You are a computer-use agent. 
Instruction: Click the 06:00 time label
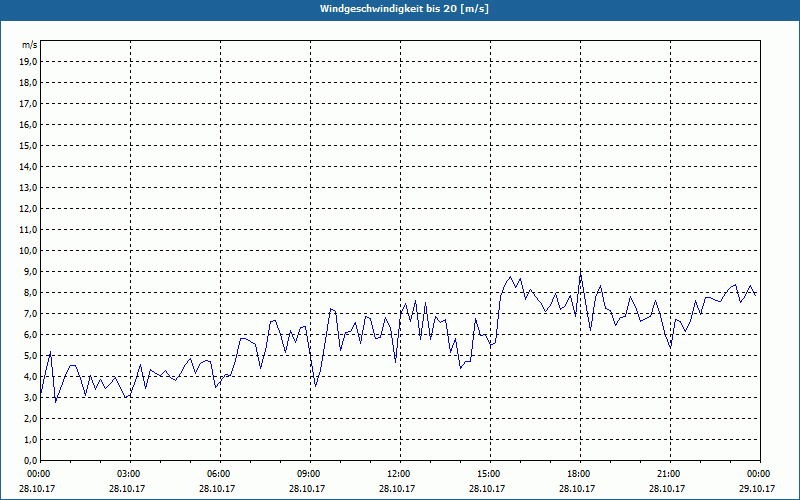(x=218, y=474)
